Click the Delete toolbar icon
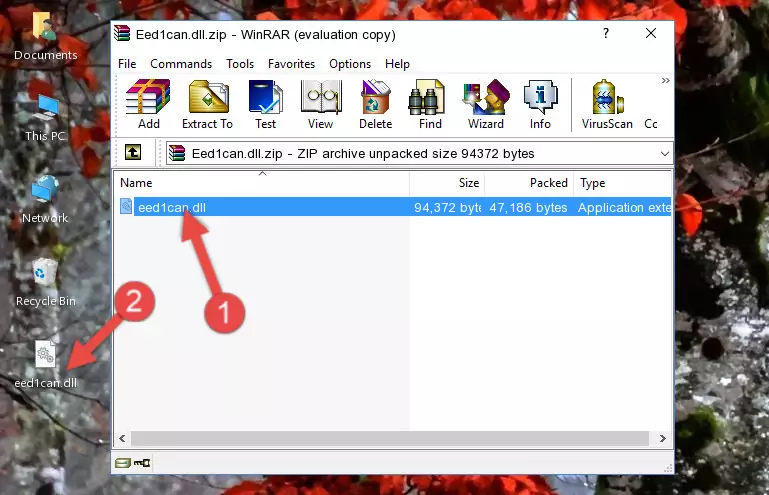The image size is (769, 495). coord(376,104)
